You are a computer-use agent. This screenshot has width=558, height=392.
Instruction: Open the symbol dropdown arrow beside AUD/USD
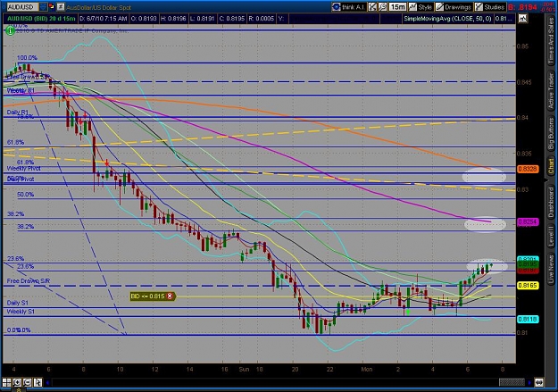(43, 7)
